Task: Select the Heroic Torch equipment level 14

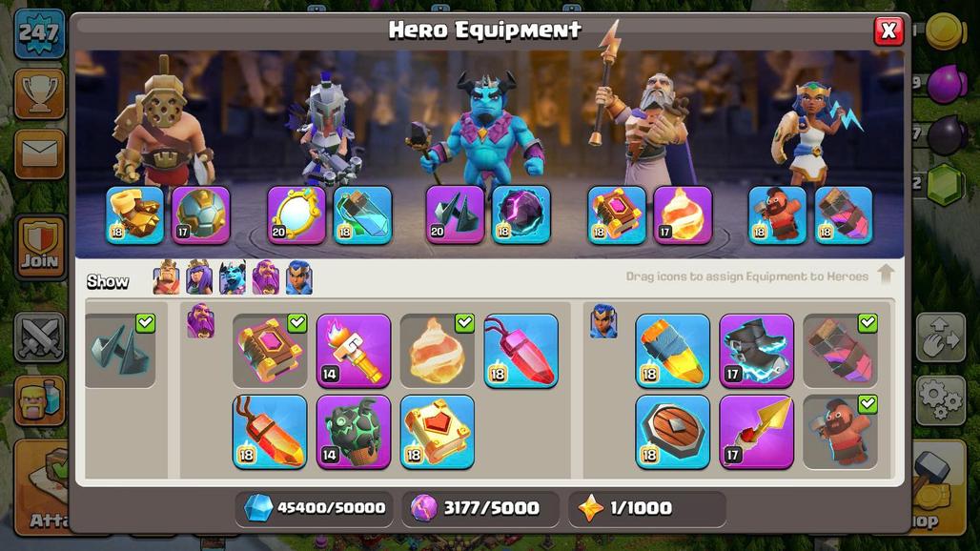Action: [x=354, y=351]
